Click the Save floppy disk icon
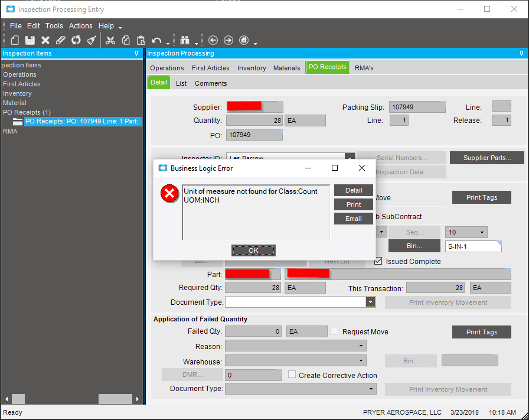The width and height of the screenshot is (529, 420). [30, 41]
